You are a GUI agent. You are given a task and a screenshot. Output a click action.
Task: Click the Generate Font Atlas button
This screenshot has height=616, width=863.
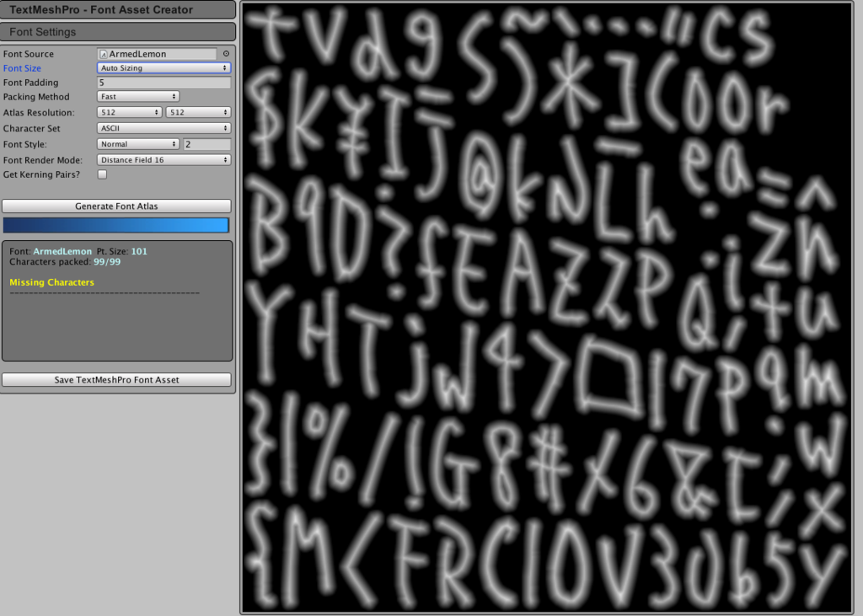click(x=116, y=206)
